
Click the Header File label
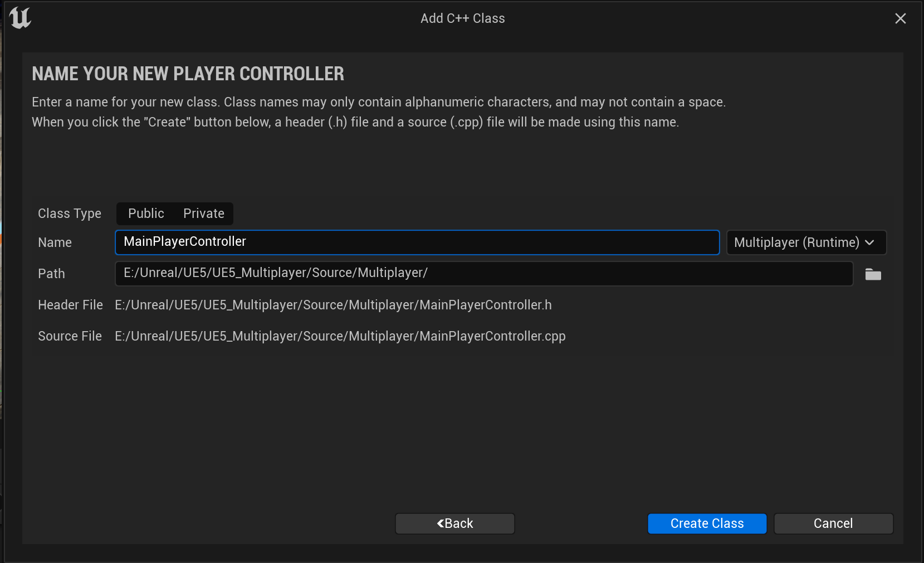tap(70, 305)
